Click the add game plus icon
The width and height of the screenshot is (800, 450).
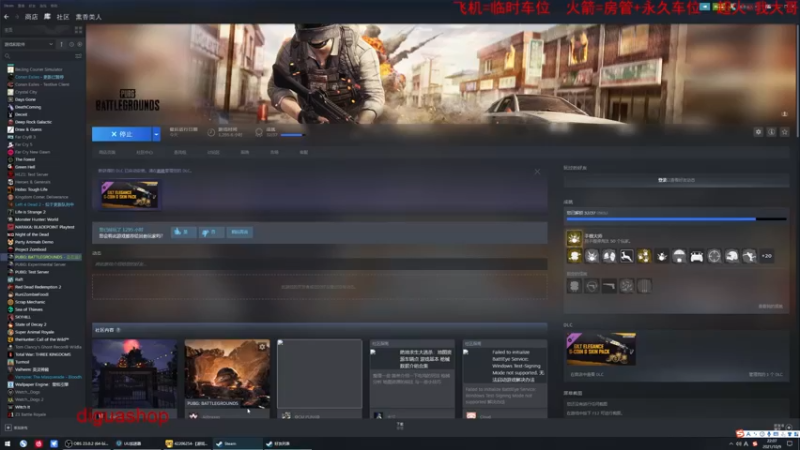[8, 428]
